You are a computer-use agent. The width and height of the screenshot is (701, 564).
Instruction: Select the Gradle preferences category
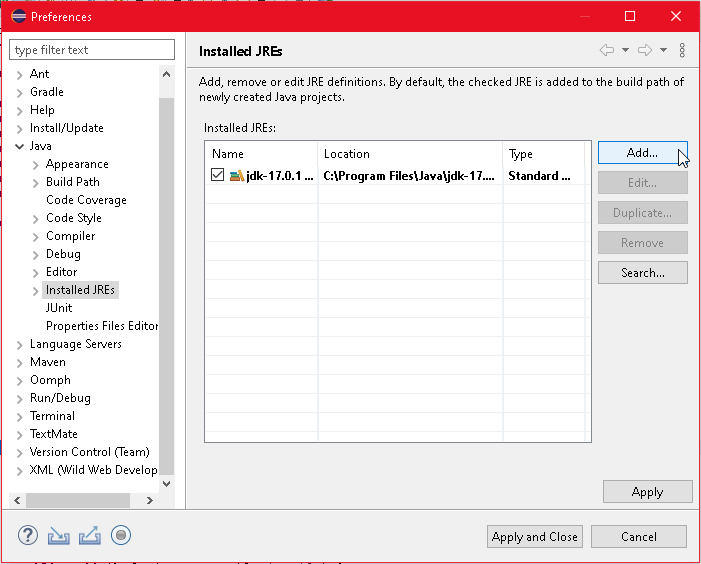[47, 92]
